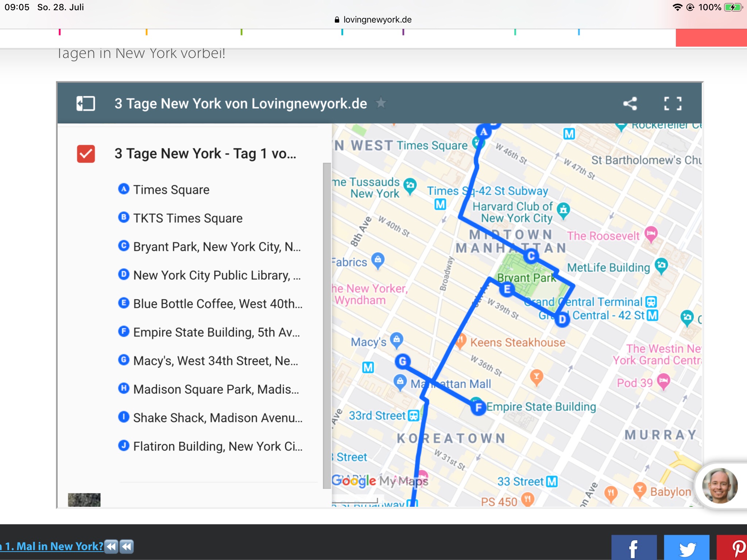Click the Fabrics shopping pin icon

coord(378,261)
